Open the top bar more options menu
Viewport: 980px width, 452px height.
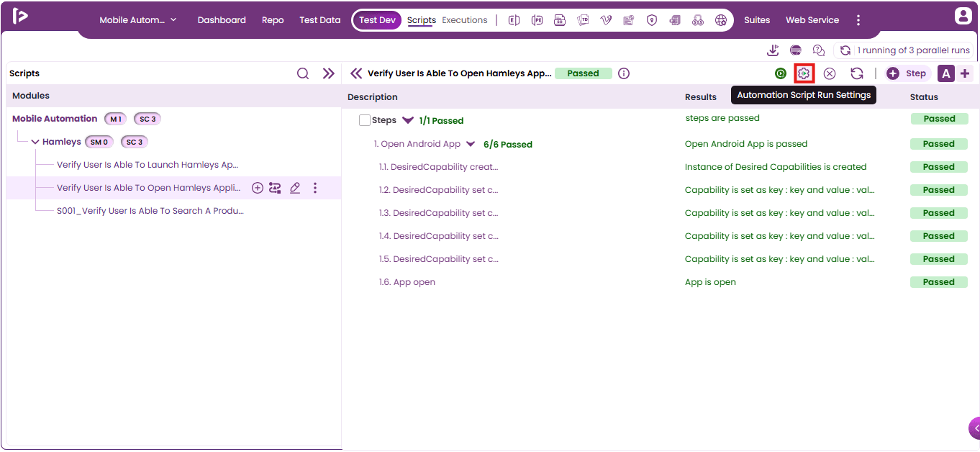click(858, 20)
